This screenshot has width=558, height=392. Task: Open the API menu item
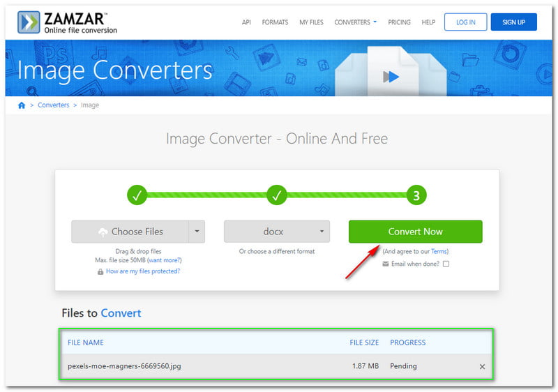pos(246,22)
